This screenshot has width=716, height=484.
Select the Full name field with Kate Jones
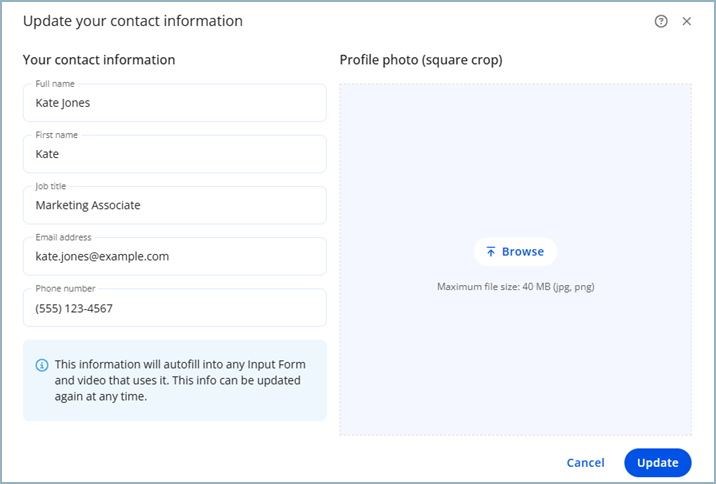point(174,103)
